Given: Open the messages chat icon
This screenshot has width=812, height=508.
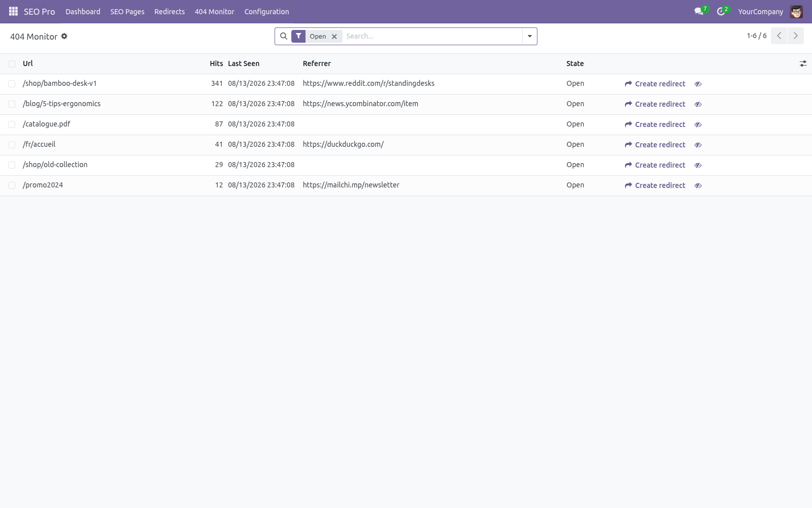Looking at the screenshot, I should point(699,11).
